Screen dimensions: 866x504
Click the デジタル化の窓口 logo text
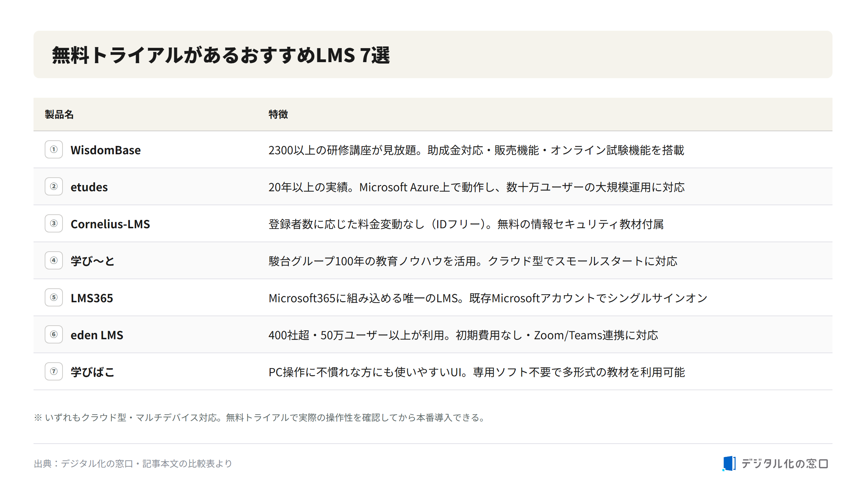(x=785, y=464)
